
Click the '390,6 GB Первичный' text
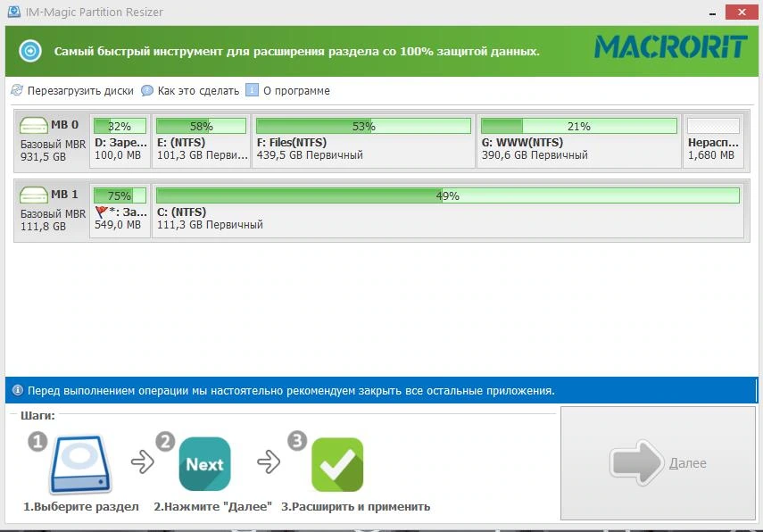click(535, 155)
